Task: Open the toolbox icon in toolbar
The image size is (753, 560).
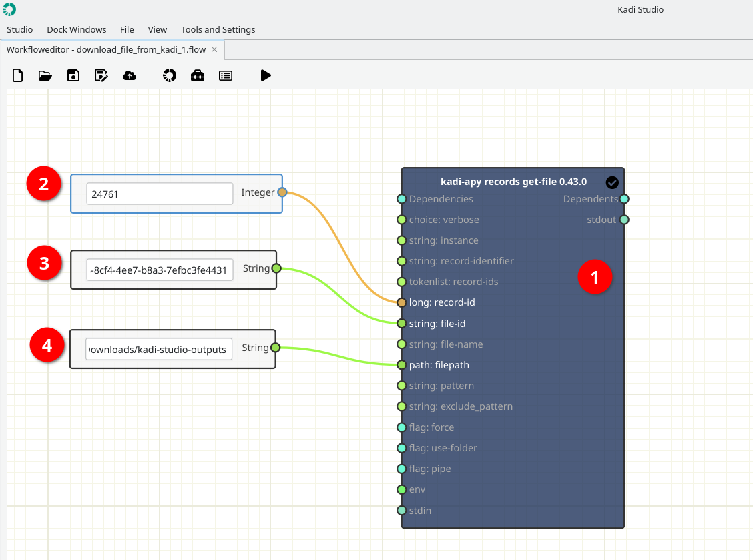Action: [198, 75]
